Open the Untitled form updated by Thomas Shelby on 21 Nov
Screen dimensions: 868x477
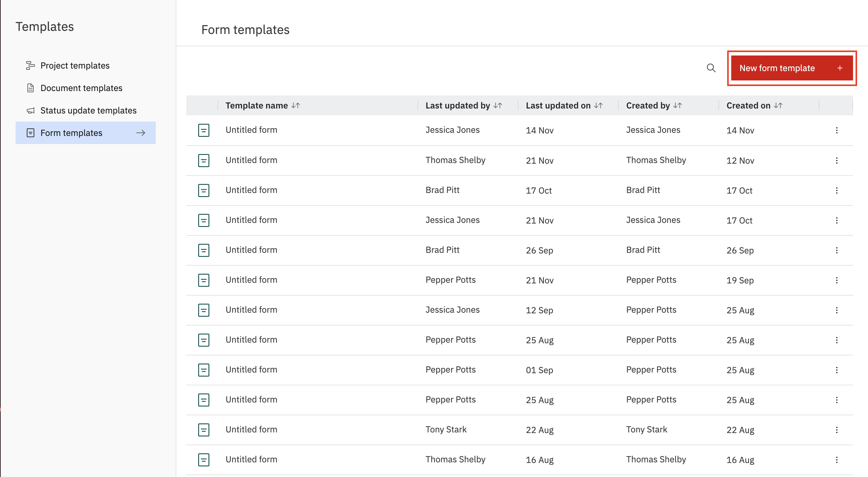tap(251, 160)
